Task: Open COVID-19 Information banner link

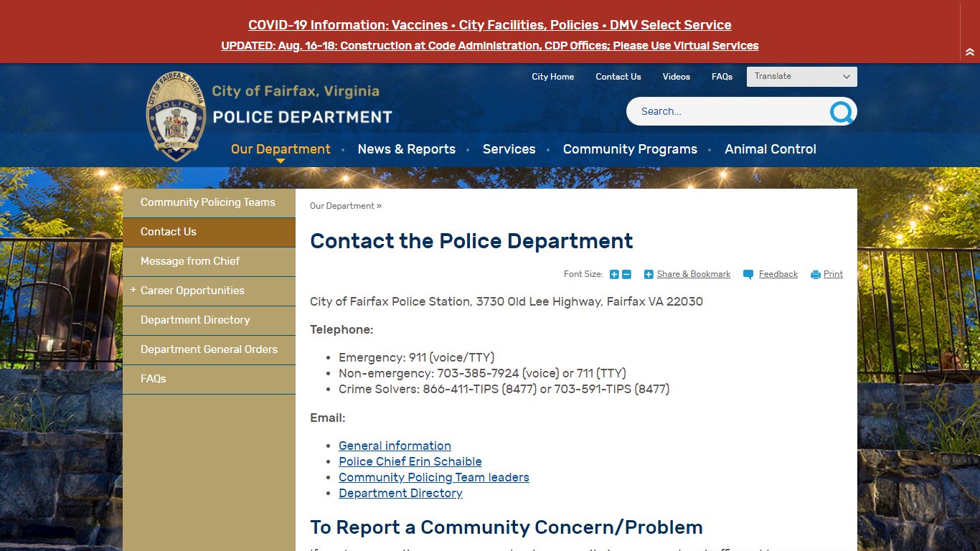Action: [490, 25]
